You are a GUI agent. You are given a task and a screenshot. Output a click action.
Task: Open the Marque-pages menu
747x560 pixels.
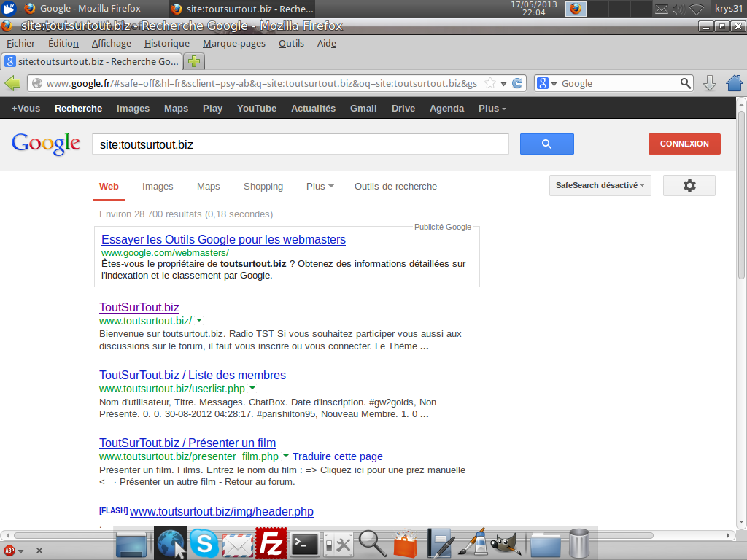[x=234, y=43]
